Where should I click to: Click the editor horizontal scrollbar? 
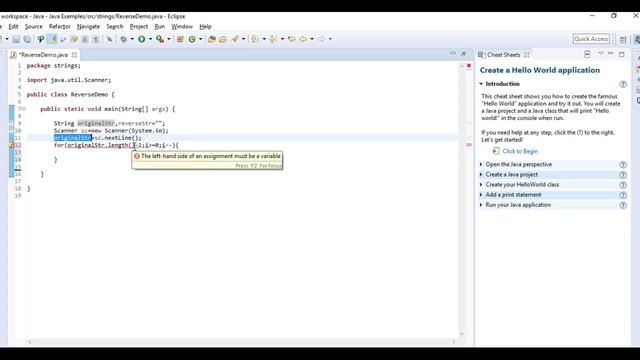tap(243, 341)
